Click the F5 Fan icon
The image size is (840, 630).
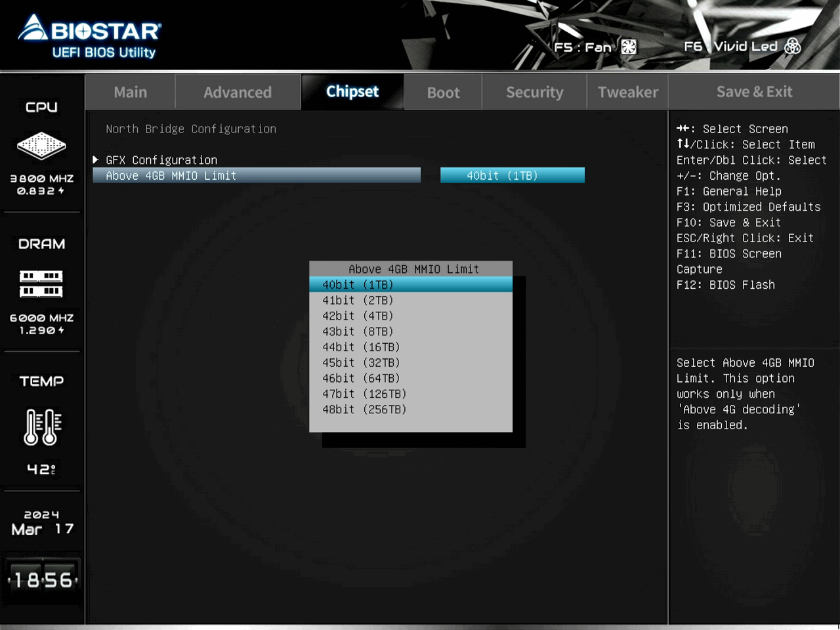629,47
